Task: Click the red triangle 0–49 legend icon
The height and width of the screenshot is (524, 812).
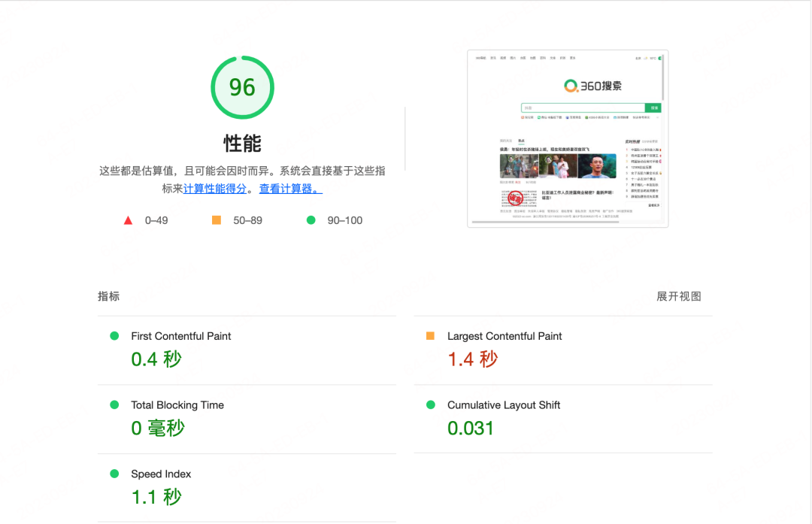Action: click(x=128, y=220)
